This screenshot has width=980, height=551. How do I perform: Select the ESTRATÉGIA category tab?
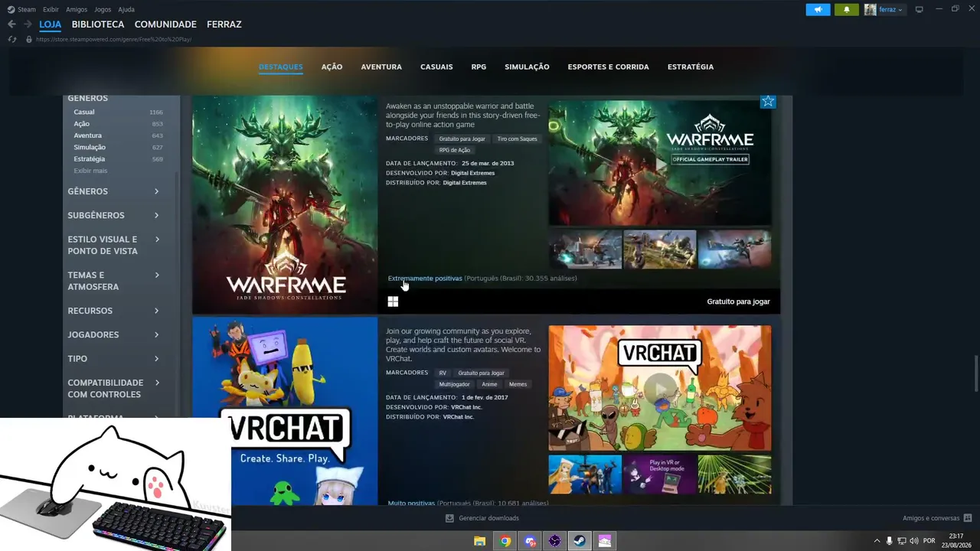691,67
